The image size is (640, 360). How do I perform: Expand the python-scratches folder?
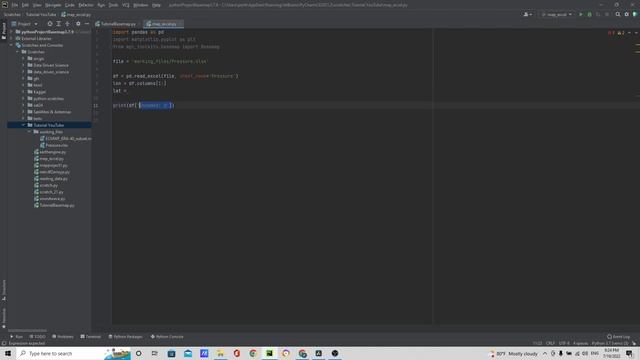pos(24,98)
